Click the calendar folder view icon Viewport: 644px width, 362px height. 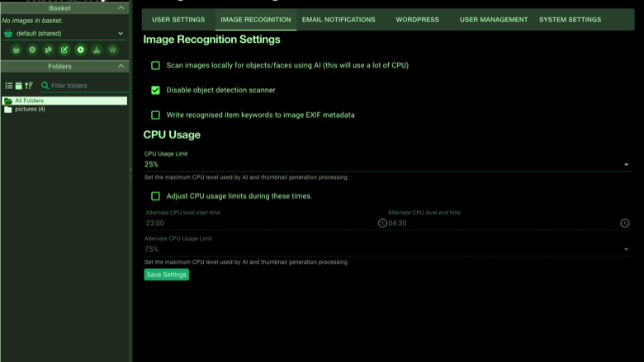(x=18, y=86)
